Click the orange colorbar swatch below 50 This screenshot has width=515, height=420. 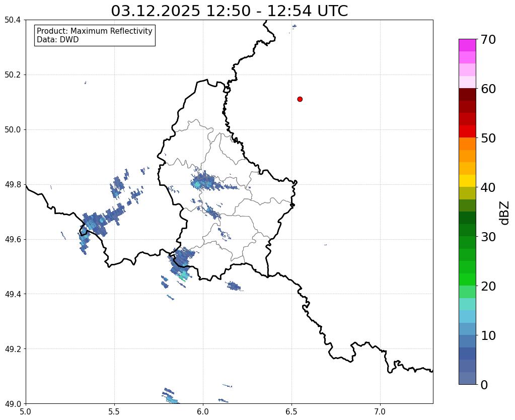click(x=467, y=144)
